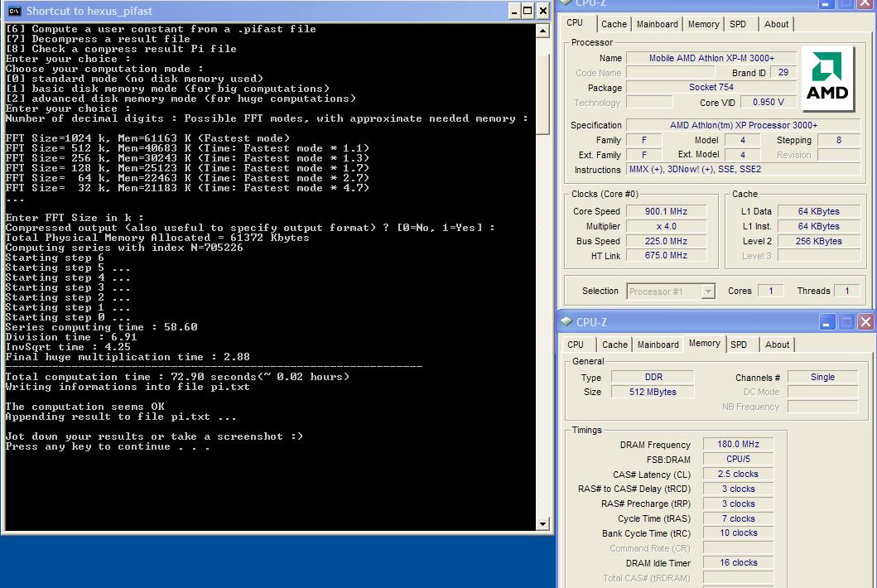Select Memory tab in lower CPU-Z window
The width and height of the screenshot is (877, 588).
[705, 344]
